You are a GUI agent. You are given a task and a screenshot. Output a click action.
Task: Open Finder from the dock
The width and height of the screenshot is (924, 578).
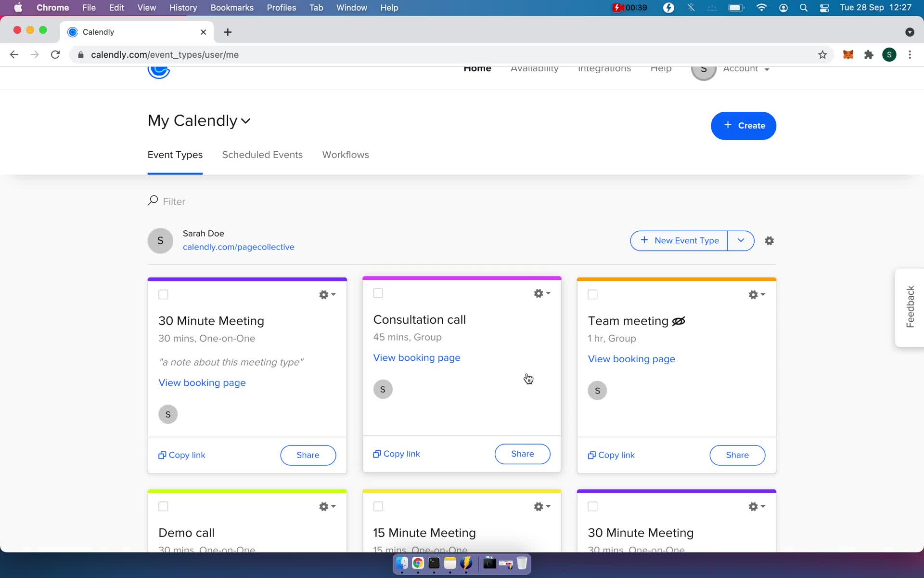[x=402, y=563]
